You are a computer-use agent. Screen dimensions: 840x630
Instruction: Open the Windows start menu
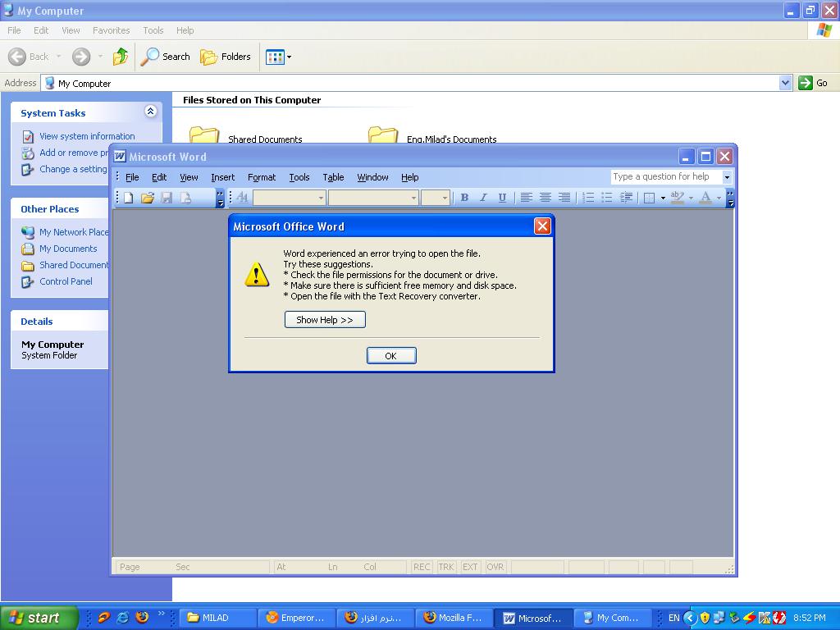[39, 618]
